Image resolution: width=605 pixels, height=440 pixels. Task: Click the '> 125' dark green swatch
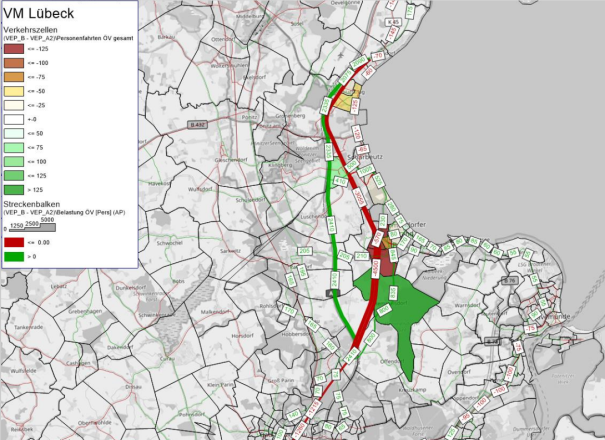[13, 188]
